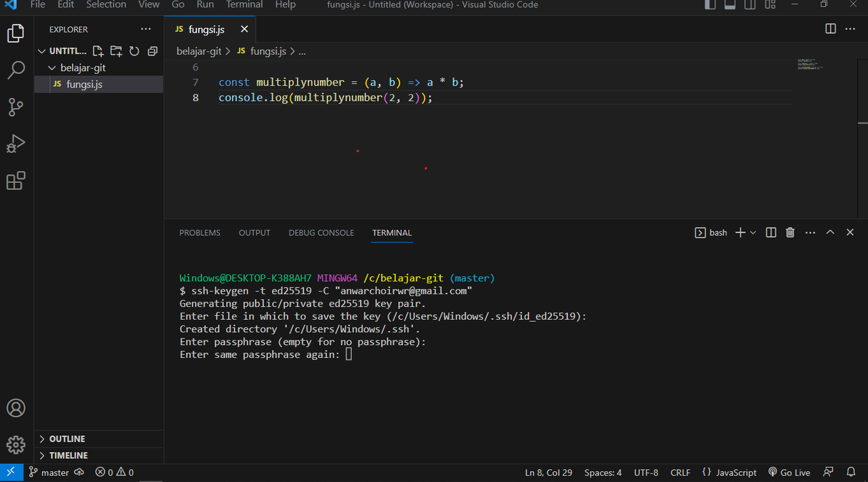Open Customize Layout icon
This screenshot has width=868, height=482.
pyautogui.click(x=770, y=5)
